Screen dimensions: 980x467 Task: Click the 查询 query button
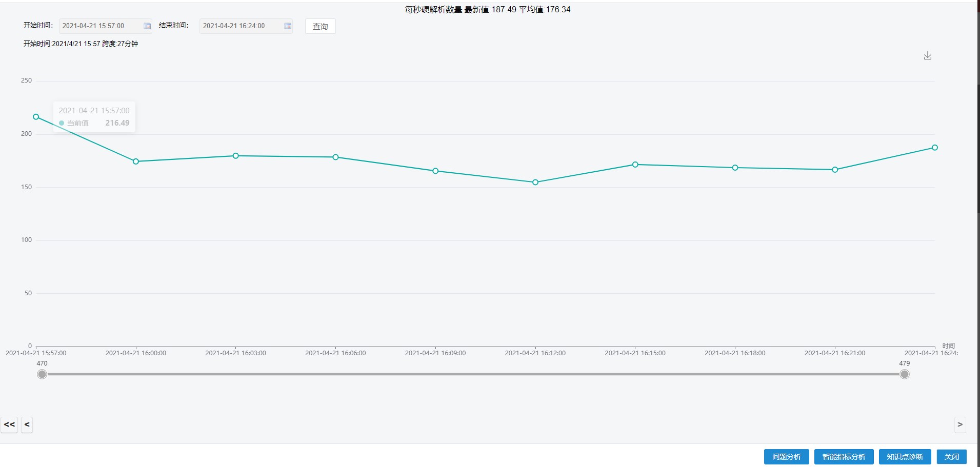pos(320,26)
